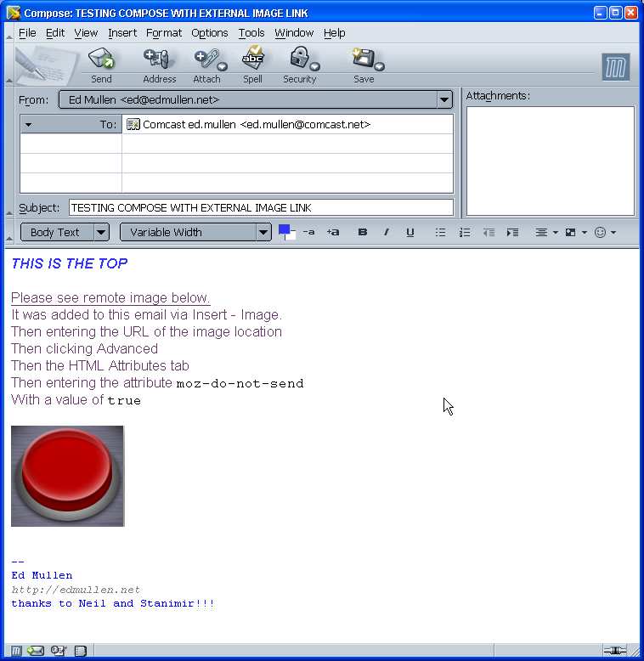Click the numbered list icon
Screen dimensions: 644x661
point(464,232)
